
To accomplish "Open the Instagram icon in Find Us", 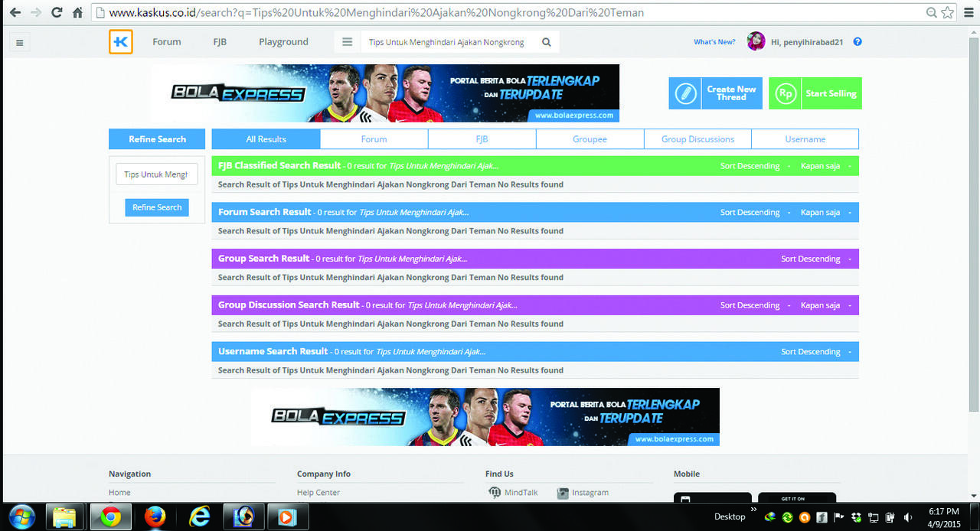I will tap(563, 493).
